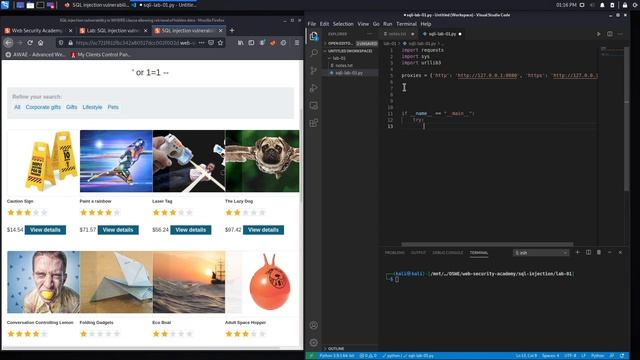Expand Open Editors section in Explorer
This screenshot has width=640, height=360.
[x=351, y=43]
